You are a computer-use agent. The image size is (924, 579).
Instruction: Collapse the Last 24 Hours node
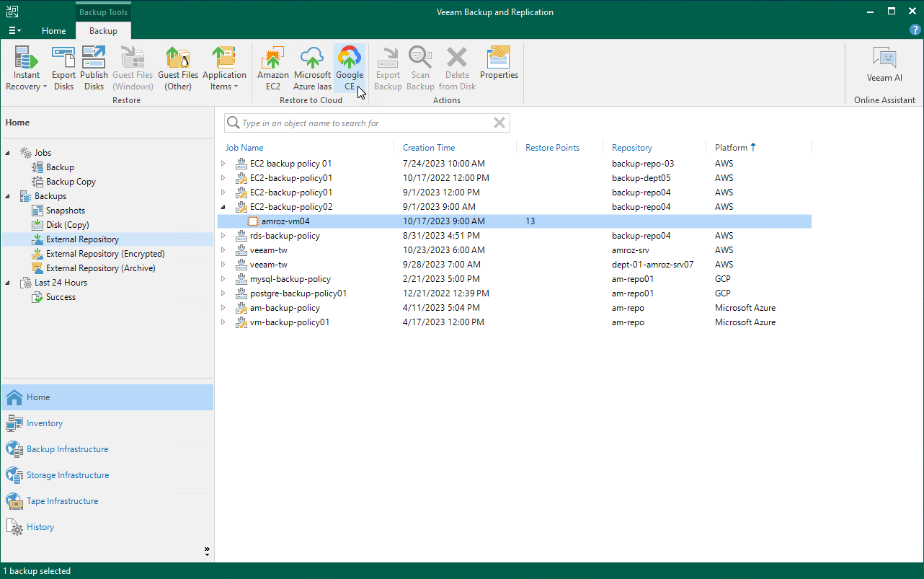point(9,283)
